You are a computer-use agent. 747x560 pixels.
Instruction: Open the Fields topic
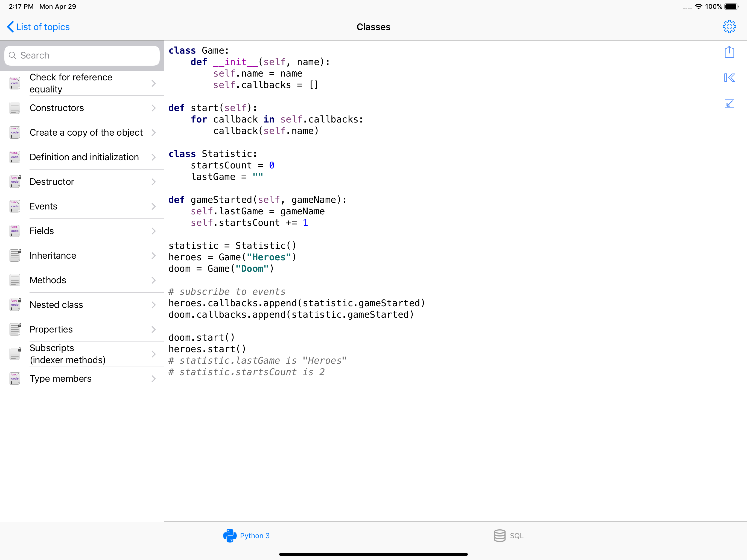[42, 231]
